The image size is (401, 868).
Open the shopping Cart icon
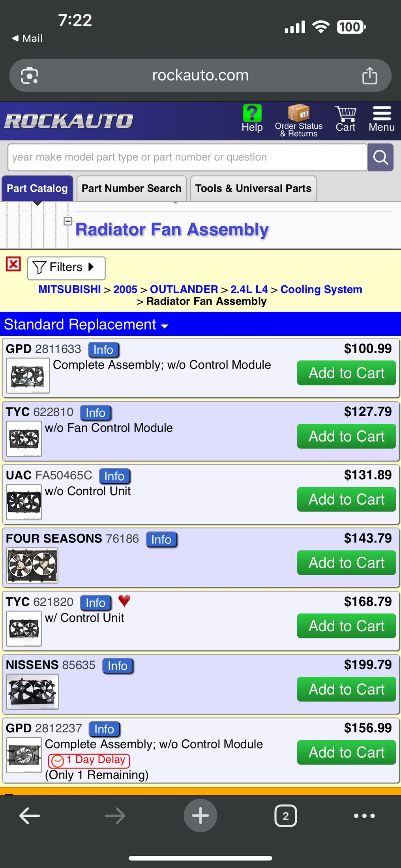pos(345,114)
